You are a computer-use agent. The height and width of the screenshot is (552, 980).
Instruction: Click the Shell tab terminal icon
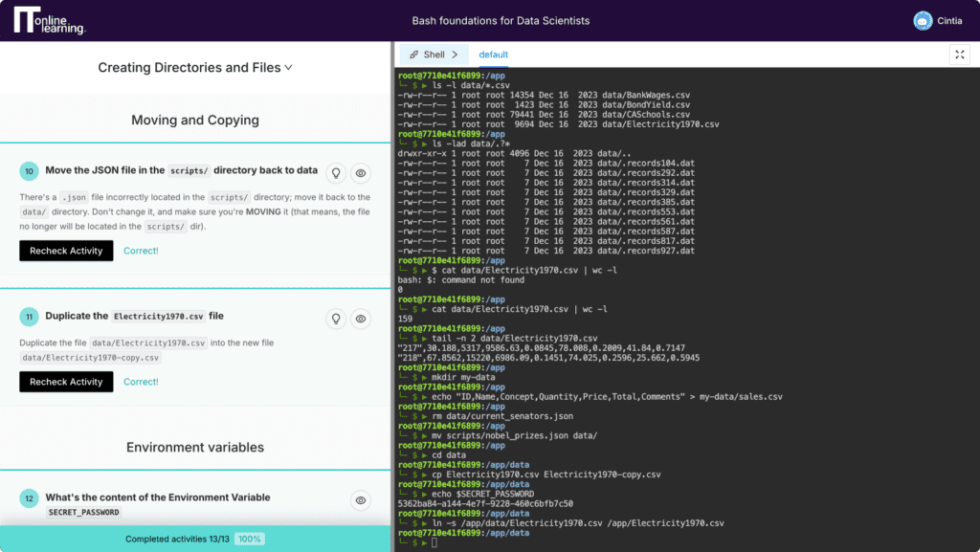[413, 55]
